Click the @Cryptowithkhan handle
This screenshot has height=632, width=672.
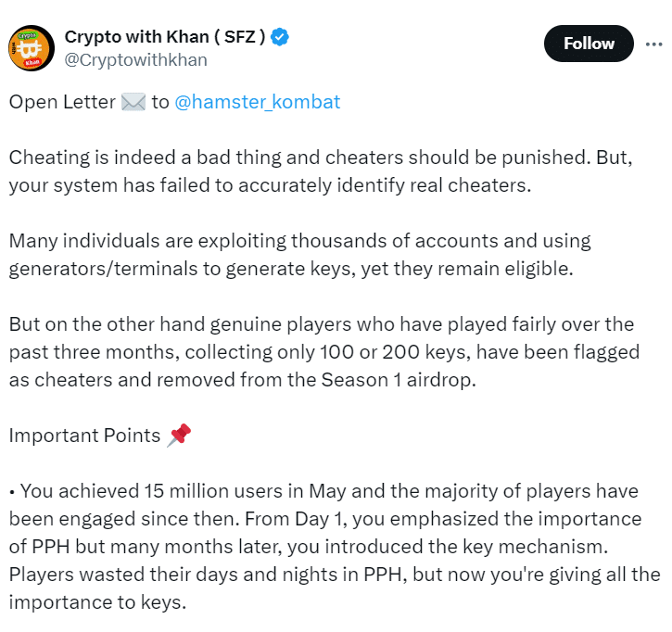click(x=135, y=60)
